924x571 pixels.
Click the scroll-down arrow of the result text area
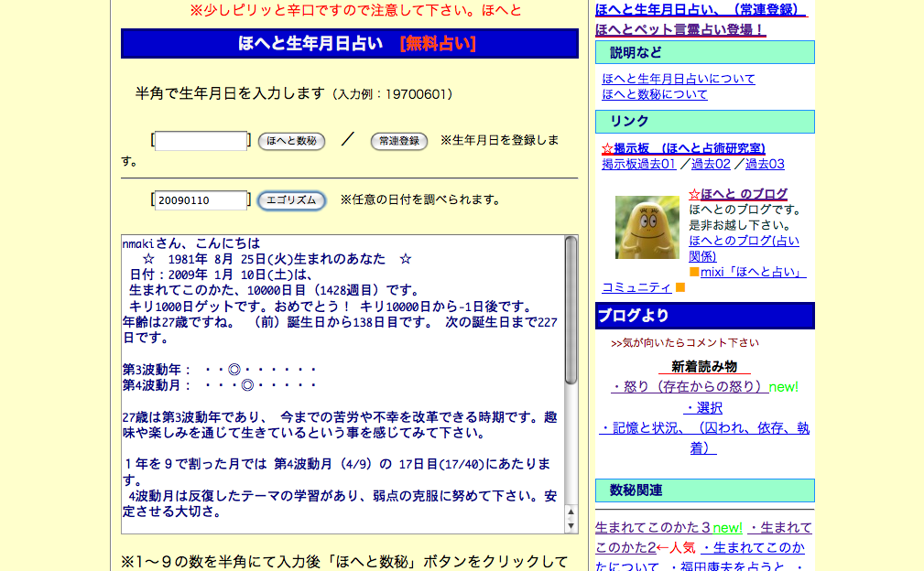tap(571, 525)
